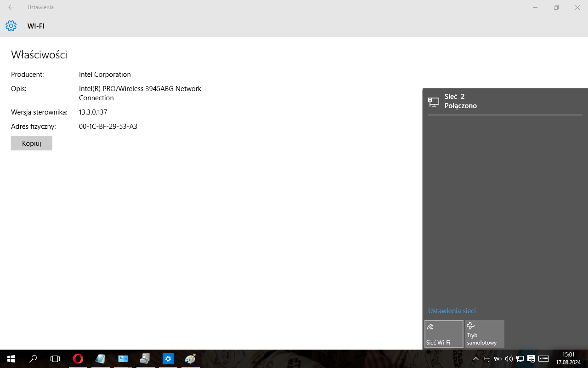Click the Producent: label
The image size is (588, 368).
click(28, 74)
